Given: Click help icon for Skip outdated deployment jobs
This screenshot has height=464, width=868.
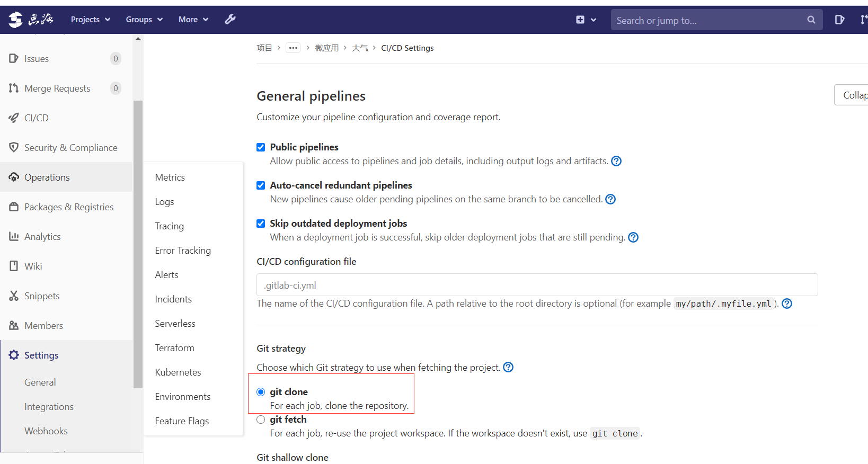Looking at the screenshot, I should 633,237.
